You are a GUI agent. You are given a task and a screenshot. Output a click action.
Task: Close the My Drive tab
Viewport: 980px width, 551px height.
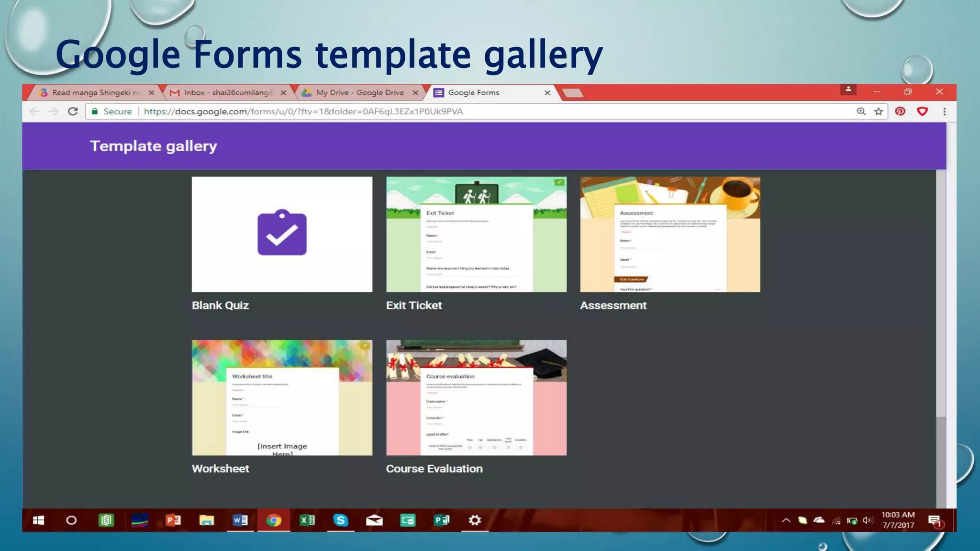(415, 93)
